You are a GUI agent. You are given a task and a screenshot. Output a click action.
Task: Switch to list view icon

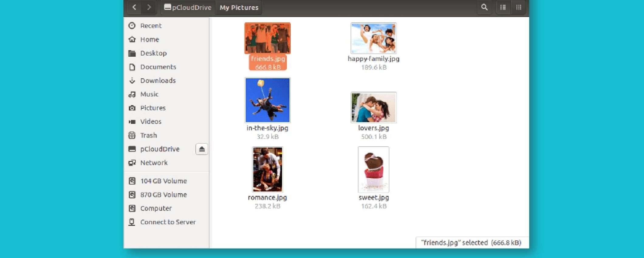503,7
